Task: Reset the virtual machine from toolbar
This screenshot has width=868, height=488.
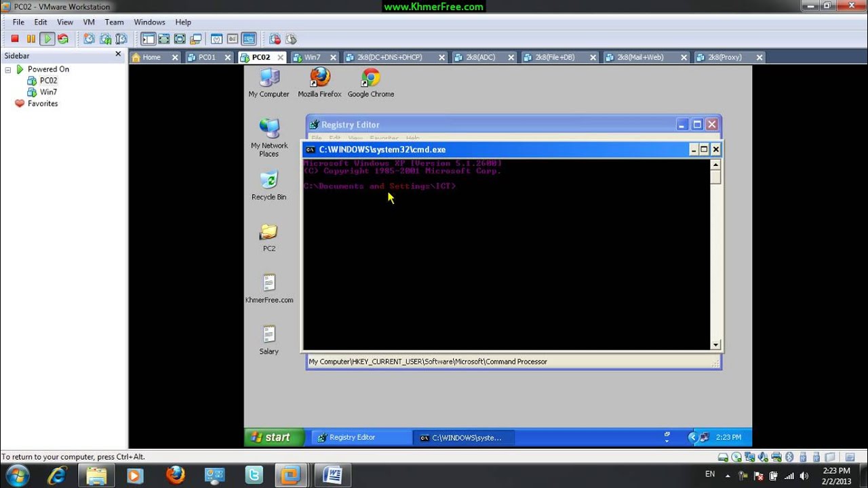Action: (62, 39)
